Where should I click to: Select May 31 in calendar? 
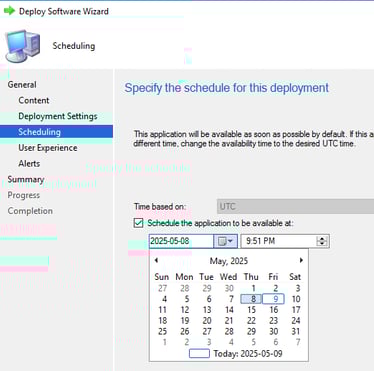pyautogui.click(x=296, y=331)
